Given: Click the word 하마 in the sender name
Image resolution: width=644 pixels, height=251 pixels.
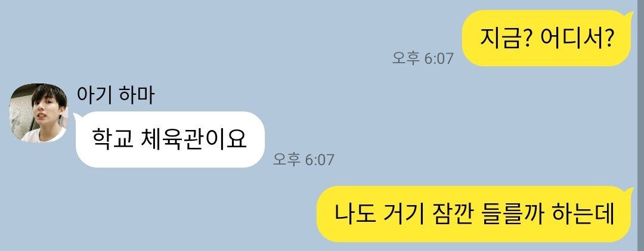Looking at the screenshot, I should 137,95.
